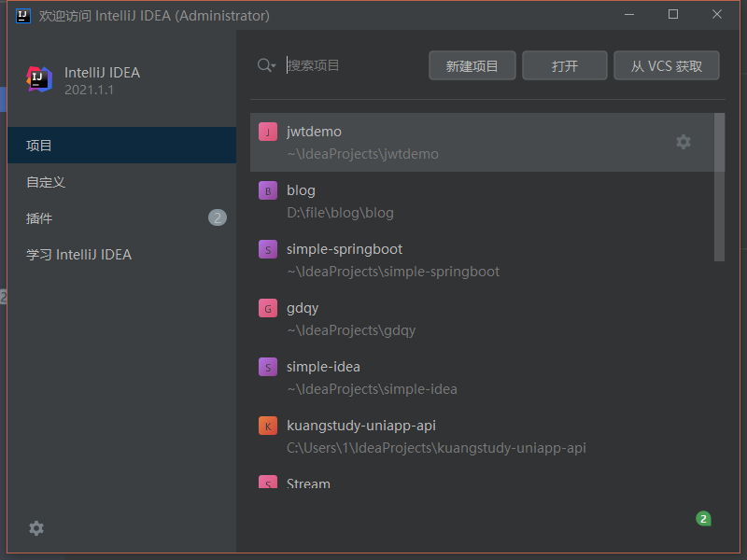Click the blog project 'B' icon
The height and width of the screenshot is (560, 747).
[268, 190]
